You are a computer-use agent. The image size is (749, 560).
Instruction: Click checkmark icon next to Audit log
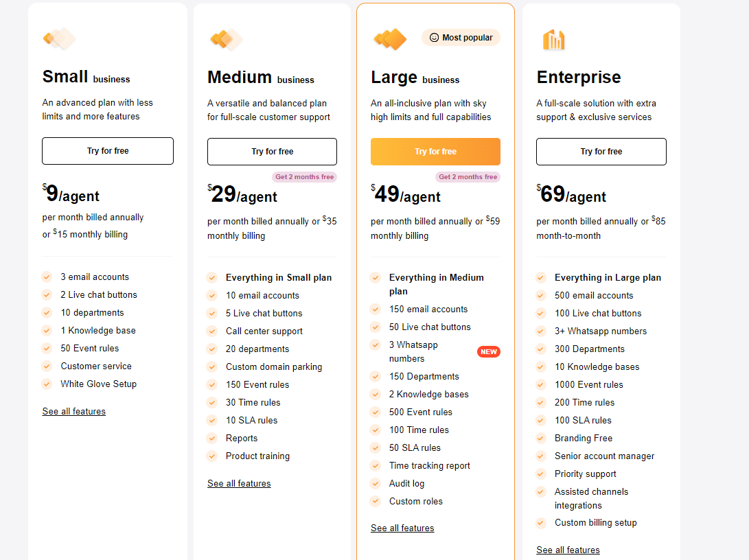(x=376, y=483)
